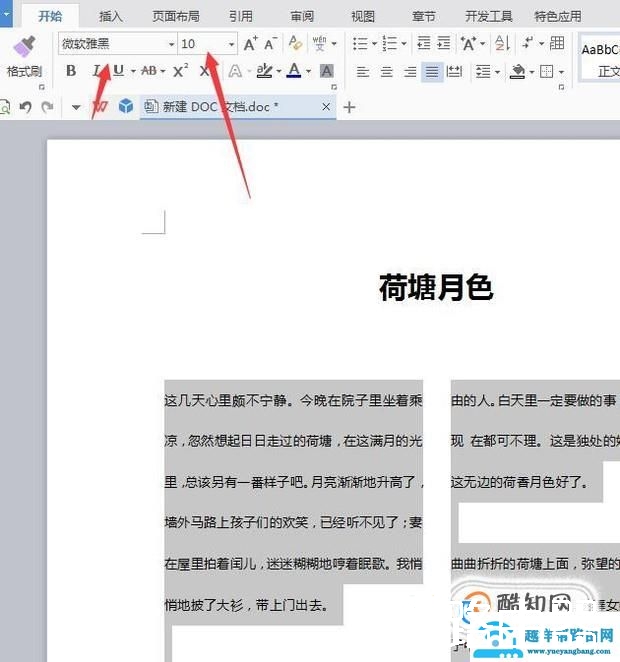Screen dimensions: 620x662
Task: Align text to the right
Action: click(x=409, y=72)
